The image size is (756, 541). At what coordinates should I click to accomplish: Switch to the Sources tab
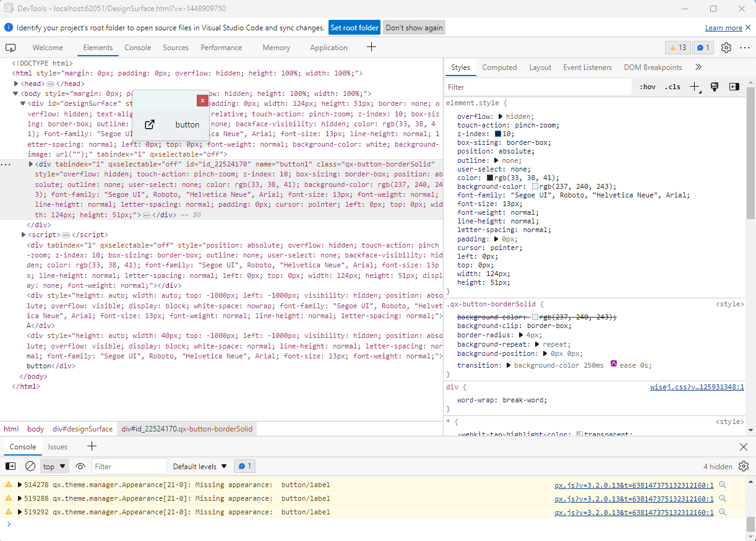pyautogui.click(x=176, y=48)
